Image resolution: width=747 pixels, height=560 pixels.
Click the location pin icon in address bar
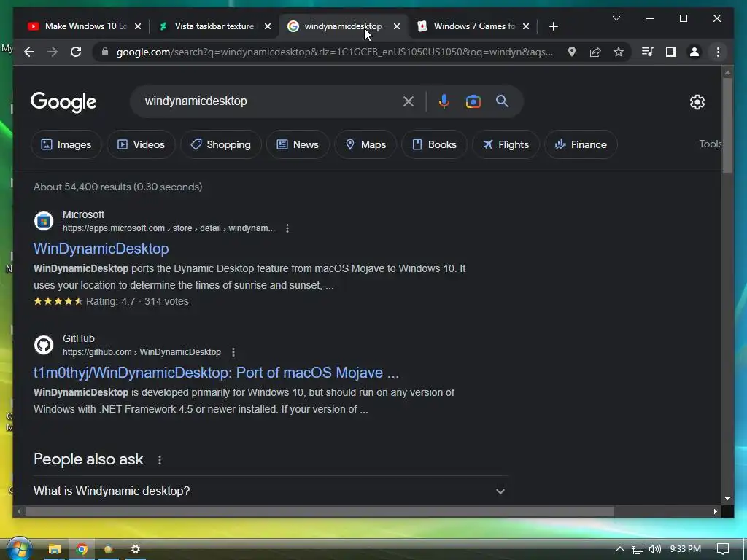point(572,52)
